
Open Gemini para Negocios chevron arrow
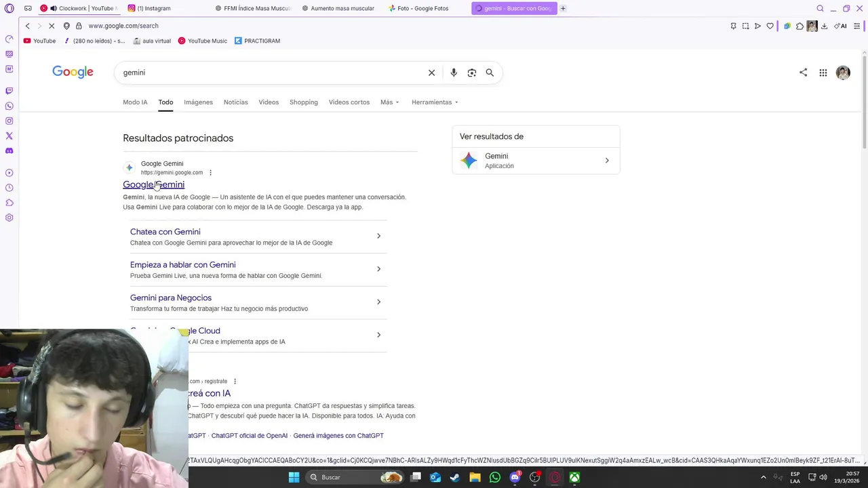tap(378, 302)
